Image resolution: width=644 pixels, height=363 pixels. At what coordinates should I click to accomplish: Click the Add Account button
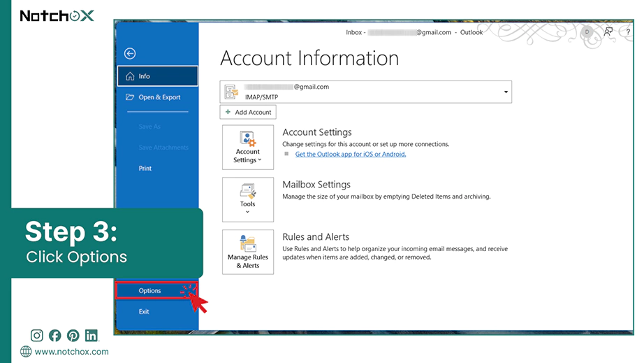pos(248,112)
